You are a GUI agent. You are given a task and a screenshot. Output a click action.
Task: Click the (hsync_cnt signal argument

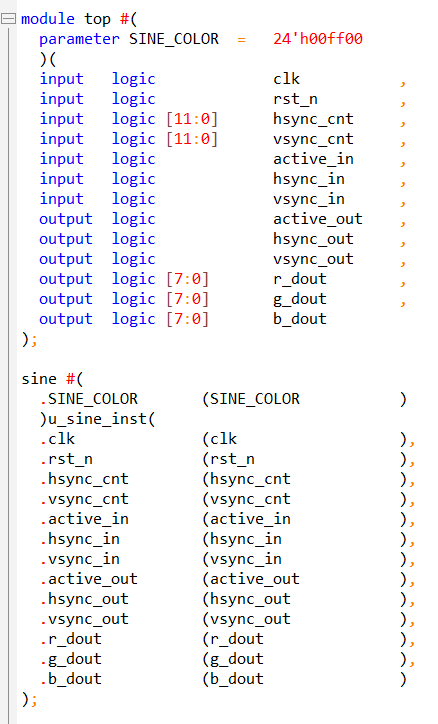click(246, 480)
